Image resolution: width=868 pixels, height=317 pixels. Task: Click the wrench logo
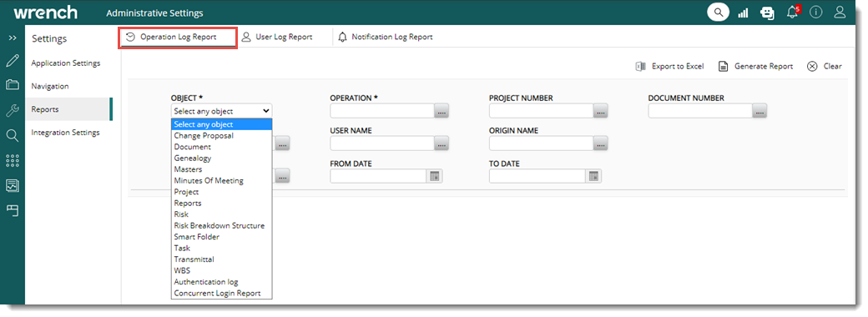[x=46, y=13]
